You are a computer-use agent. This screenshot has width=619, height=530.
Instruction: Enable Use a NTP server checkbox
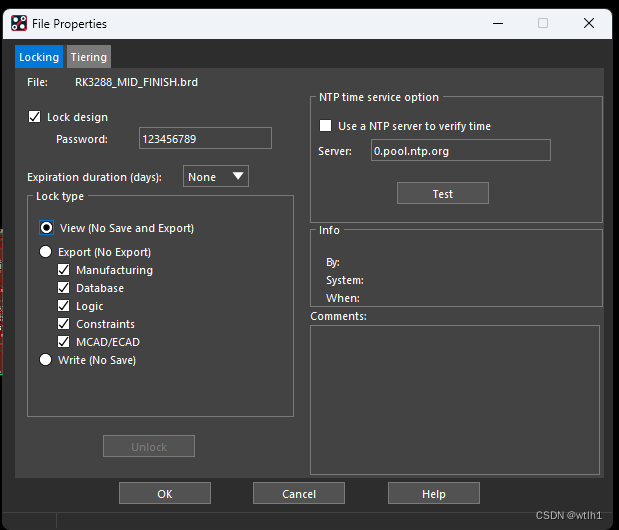[x=325, y=126]
